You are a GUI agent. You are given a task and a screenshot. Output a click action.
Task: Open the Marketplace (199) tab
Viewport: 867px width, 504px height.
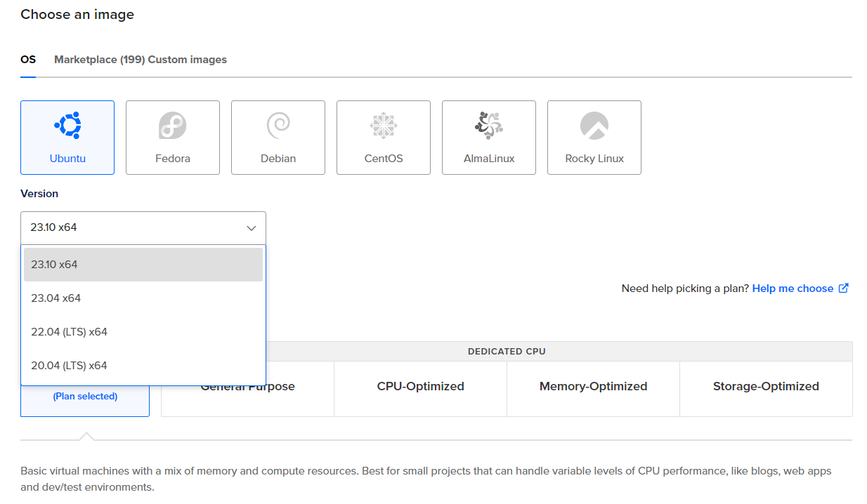click(x=99, y=60)
